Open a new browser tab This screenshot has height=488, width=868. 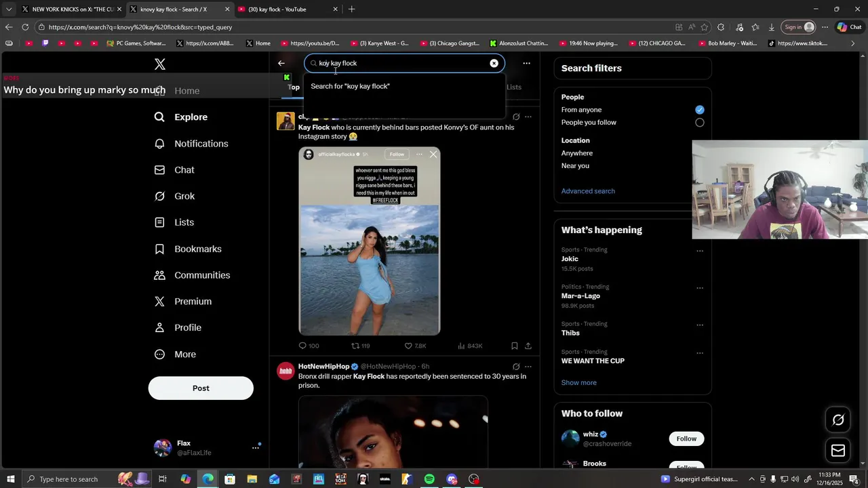351,9
